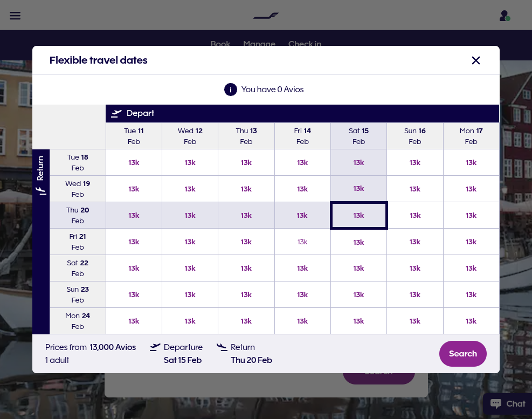Close the Flexible travel dates dialog
This screenshot has width=532, height=419.
(x=476, y=60)
